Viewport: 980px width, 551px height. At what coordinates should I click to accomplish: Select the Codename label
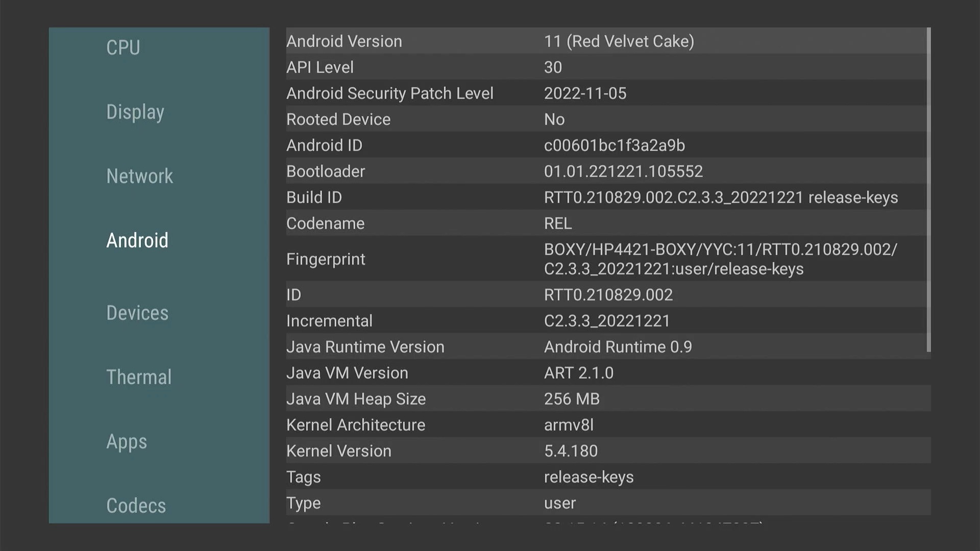[x=325, y=223]
